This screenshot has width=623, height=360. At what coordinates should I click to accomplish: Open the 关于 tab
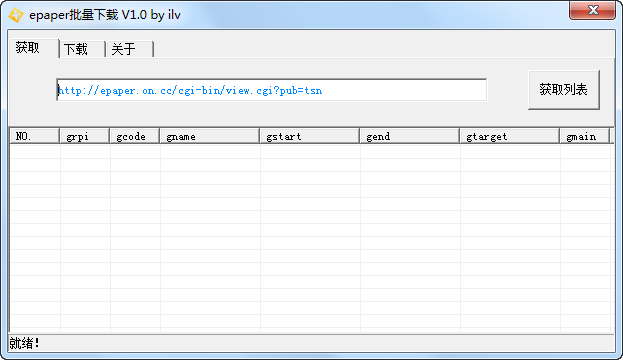click(130, 49)
